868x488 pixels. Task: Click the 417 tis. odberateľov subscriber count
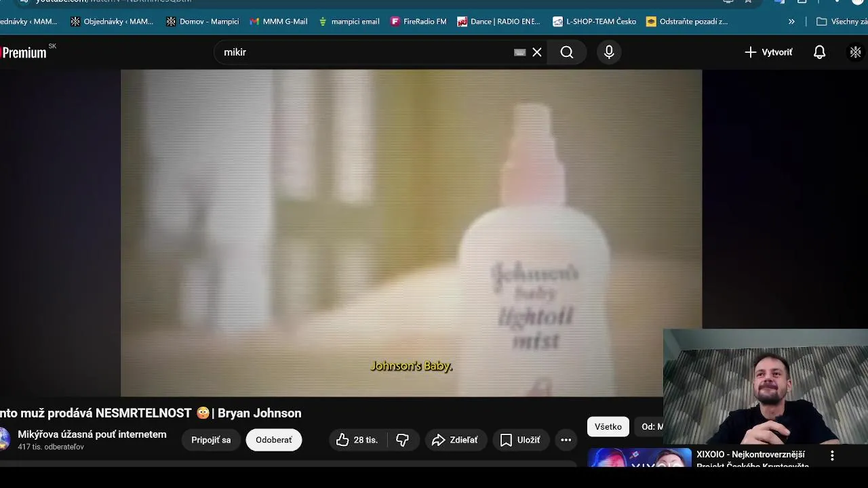[51, 447]
